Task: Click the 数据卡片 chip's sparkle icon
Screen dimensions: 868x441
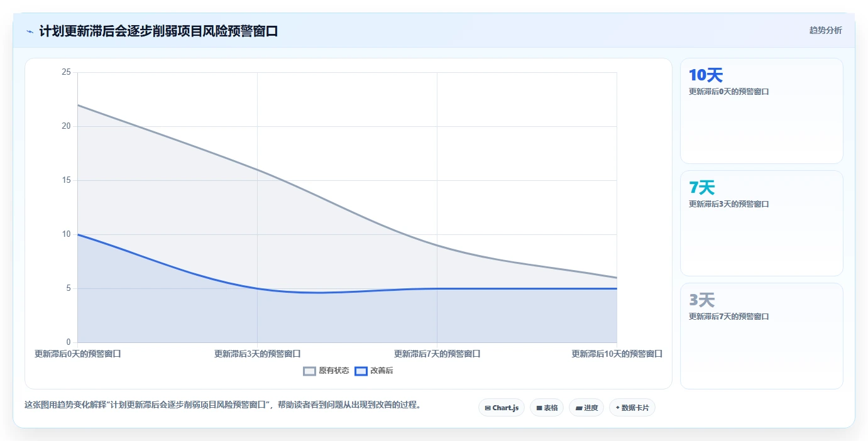Action: tap(618, 408)
